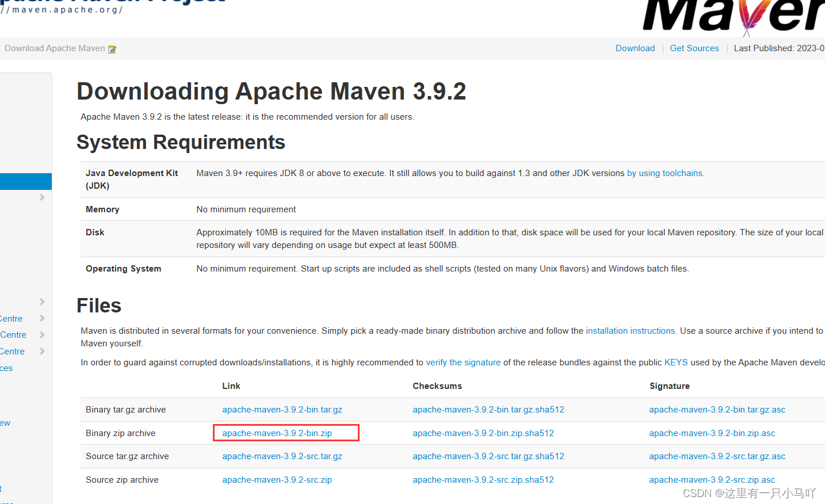The image size is (825, 504).
Task: Open apache-maven-3.9.2-bin.tar.gz.sha512 checksum
Action: tap(488, 410)
